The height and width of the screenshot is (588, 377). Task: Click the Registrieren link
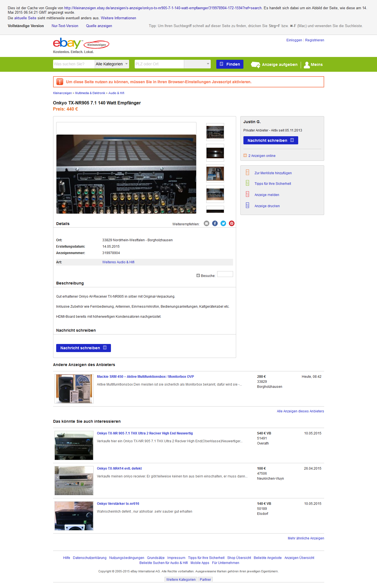click(314, 40)
